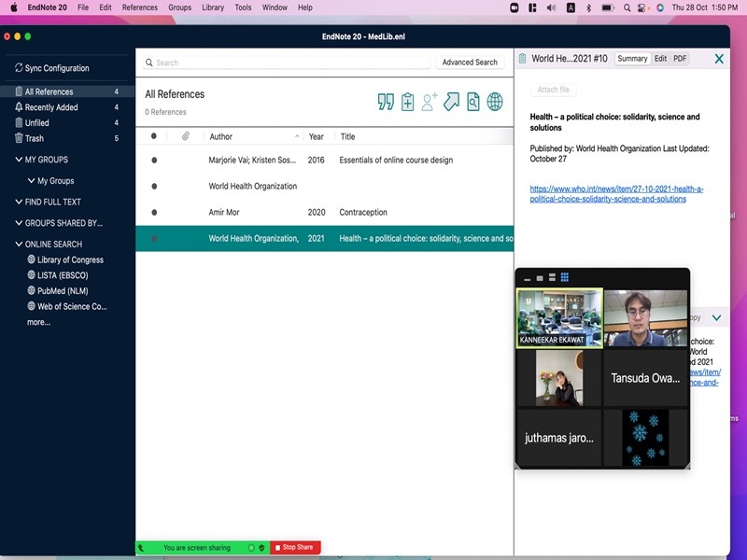Click the Online Search globe toolbar icon

pos(495,102)
